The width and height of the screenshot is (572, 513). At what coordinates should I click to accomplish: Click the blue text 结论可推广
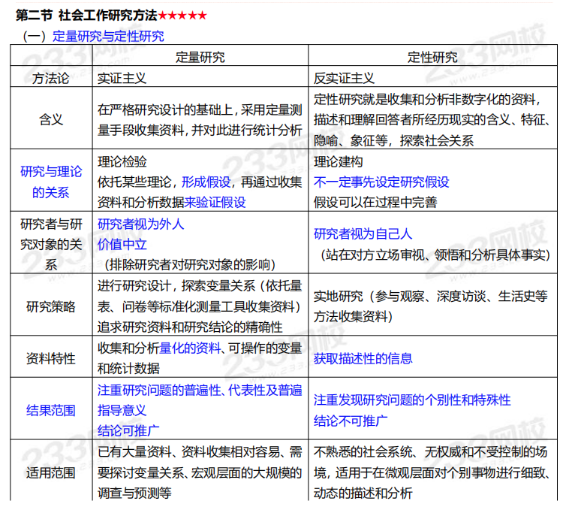pos(128,431)
